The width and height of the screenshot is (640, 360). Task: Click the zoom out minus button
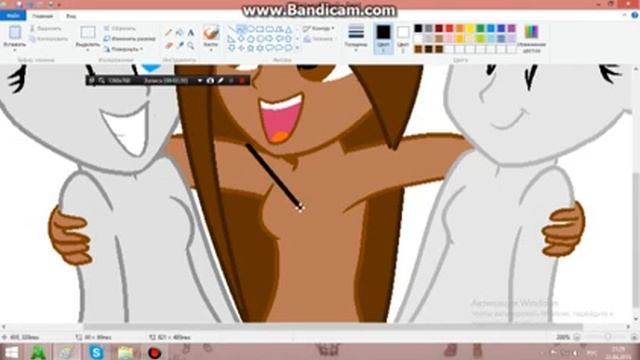point(577,337)
